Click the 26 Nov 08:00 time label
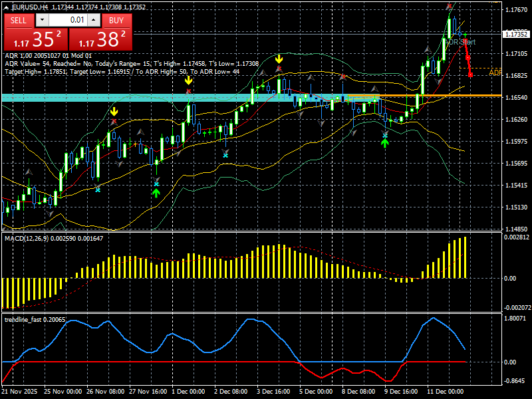This screenshot has height=399, width=532. click(x=106, y=392)
